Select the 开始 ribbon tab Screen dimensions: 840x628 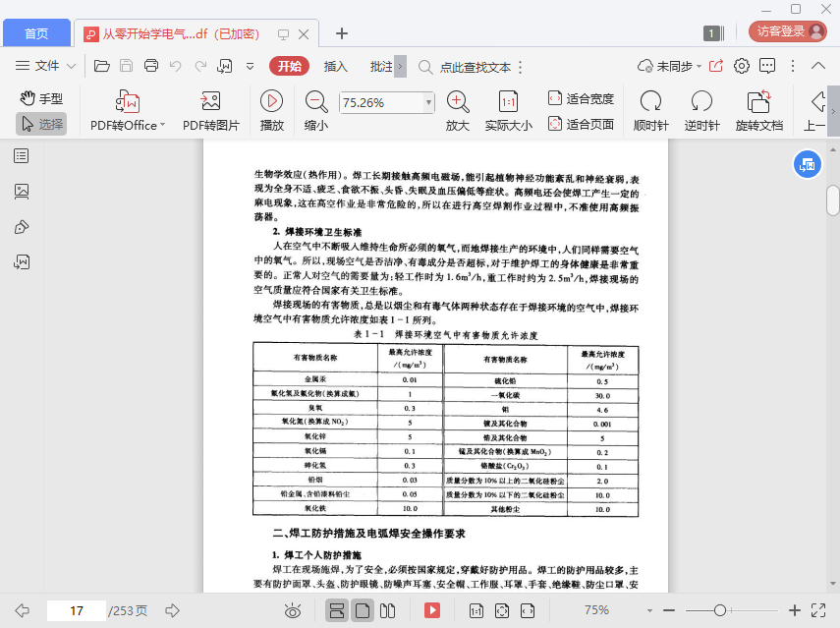point(289,66)
